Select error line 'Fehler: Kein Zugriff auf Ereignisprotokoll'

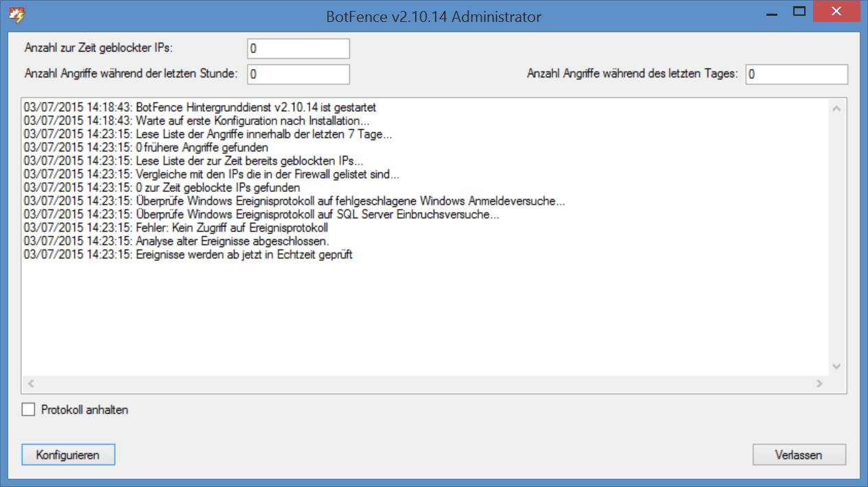(176, 228)
